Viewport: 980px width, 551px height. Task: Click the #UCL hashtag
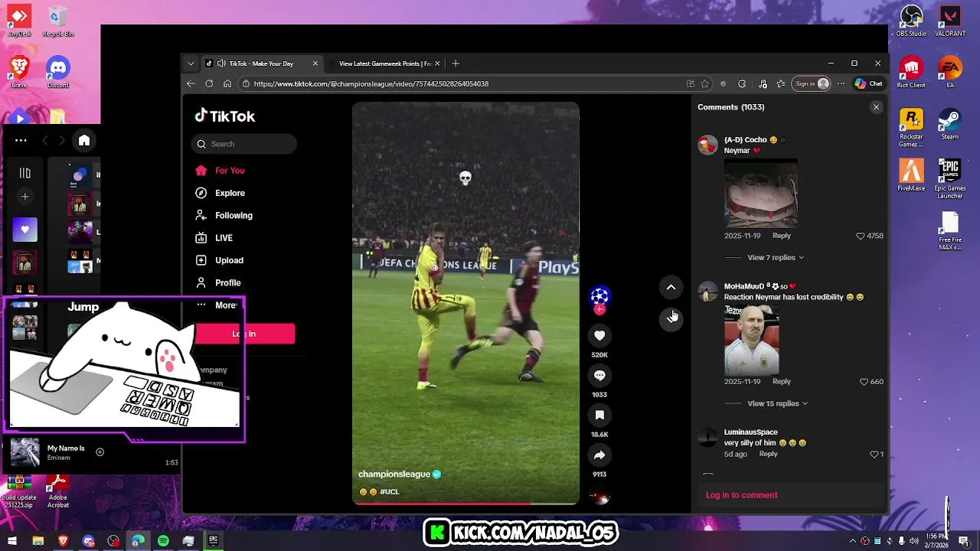pyautogui.click(x=390, y=492)
